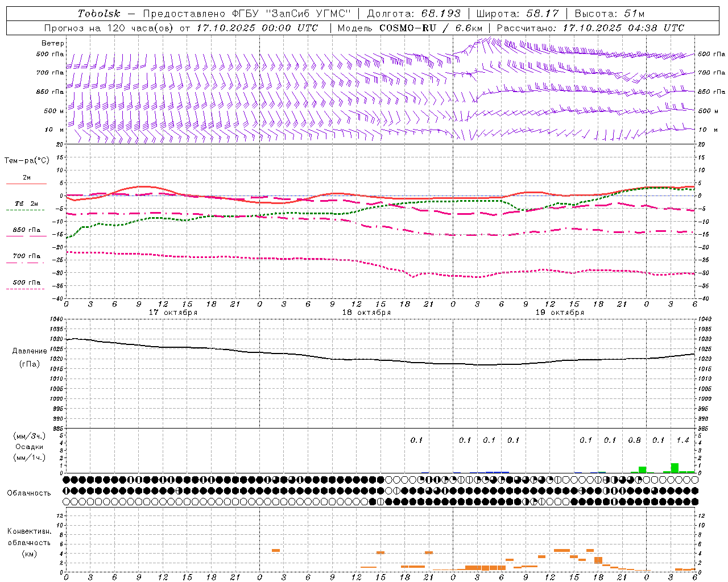Select the text Предоставлено ФГБУ "ЗапСиб УГМС"
This screenshot has width=728, height=582.
point(247,14)
